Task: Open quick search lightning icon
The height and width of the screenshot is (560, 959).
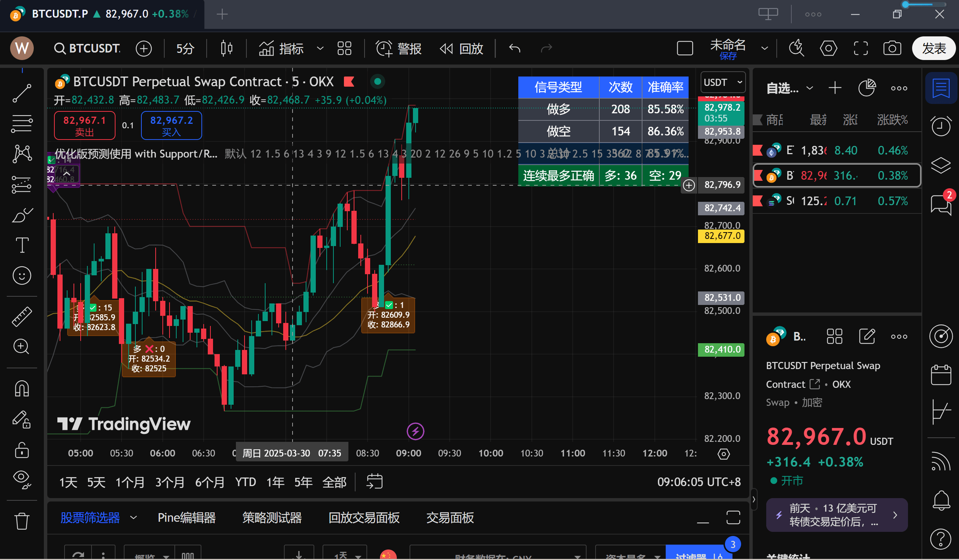Action: point(796,48)
